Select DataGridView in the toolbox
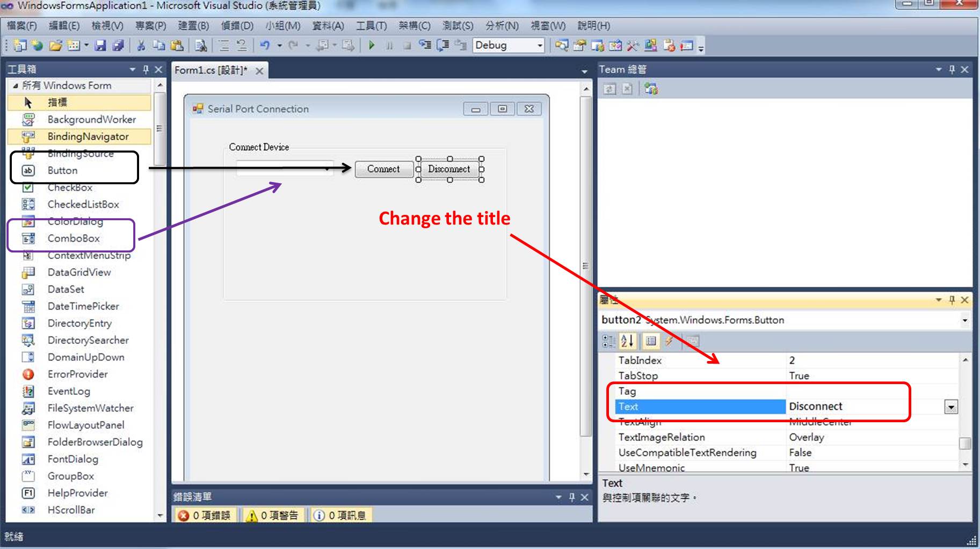 pos(79,272)
